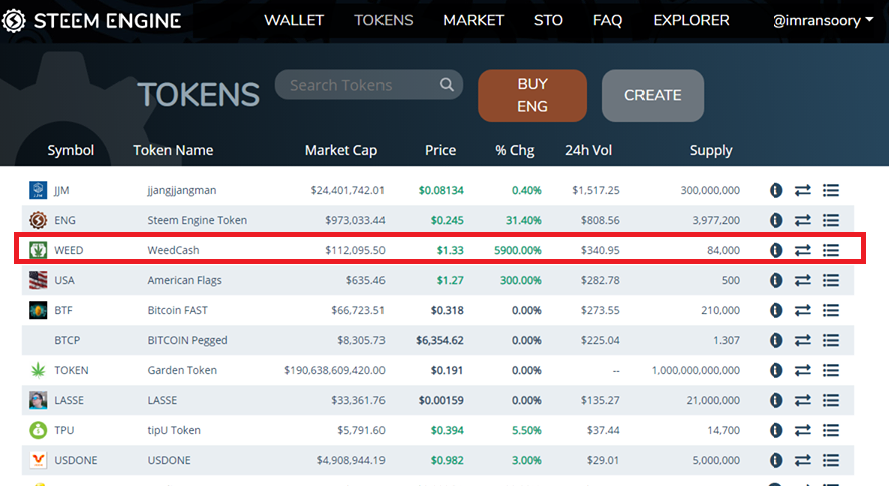
Task: Sort by 24h Vol column header
Action: click(x=589, y=150)
